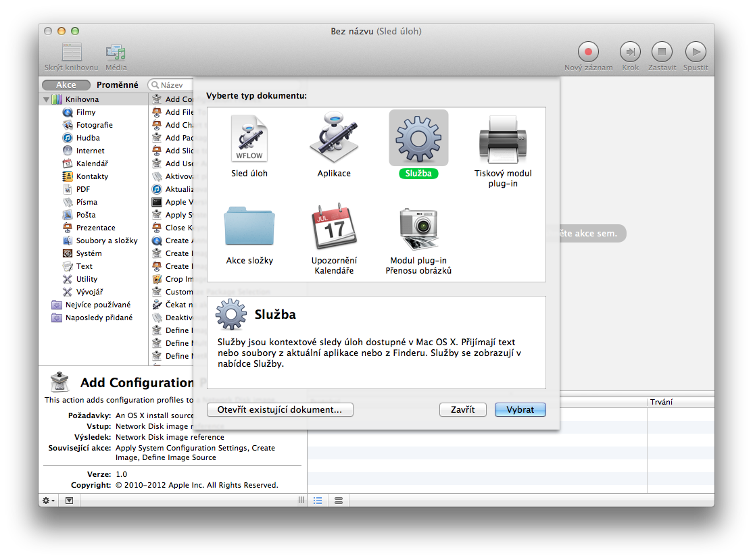Select the Sled úloh workflow document type
Image resolution: width=753 pixels, height=560 pixels.
[249, 138]
